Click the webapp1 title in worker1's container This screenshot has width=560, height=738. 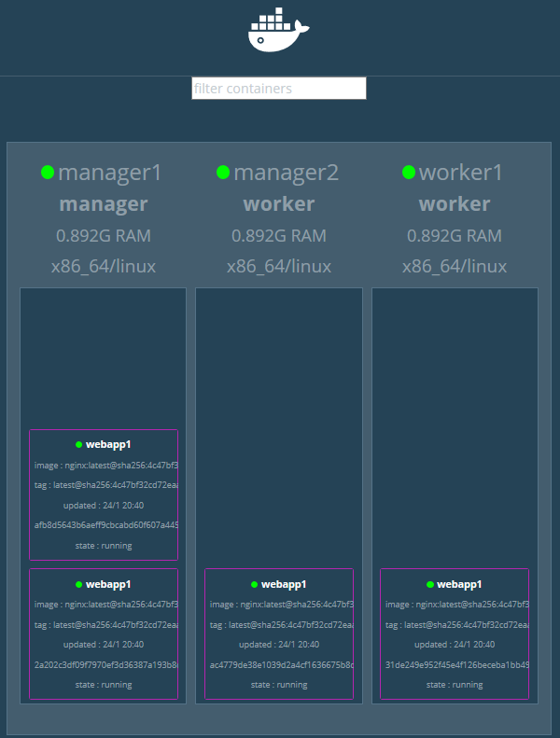459,584
